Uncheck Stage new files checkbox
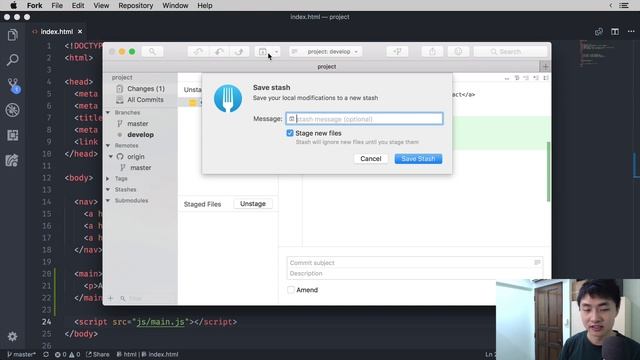 click(x=290, y=133)
